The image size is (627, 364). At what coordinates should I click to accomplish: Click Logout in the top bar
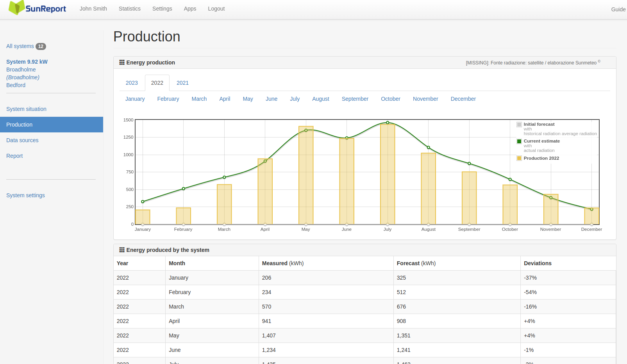tap(216, 9)
